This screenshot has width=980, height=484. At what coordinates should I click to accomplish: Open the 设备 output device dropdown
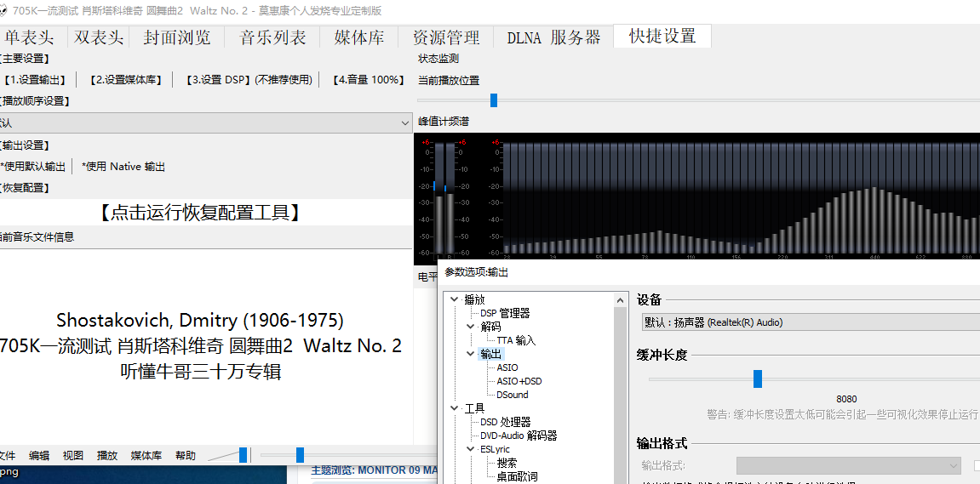pyautogui.click(x=811, y=322)
